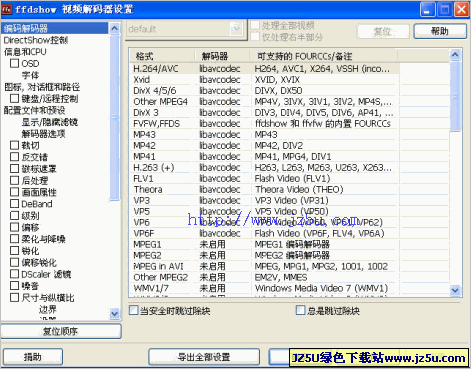The image size is (471, 369).
Task: Click the sidebar list down arrow
Action: 114,314
